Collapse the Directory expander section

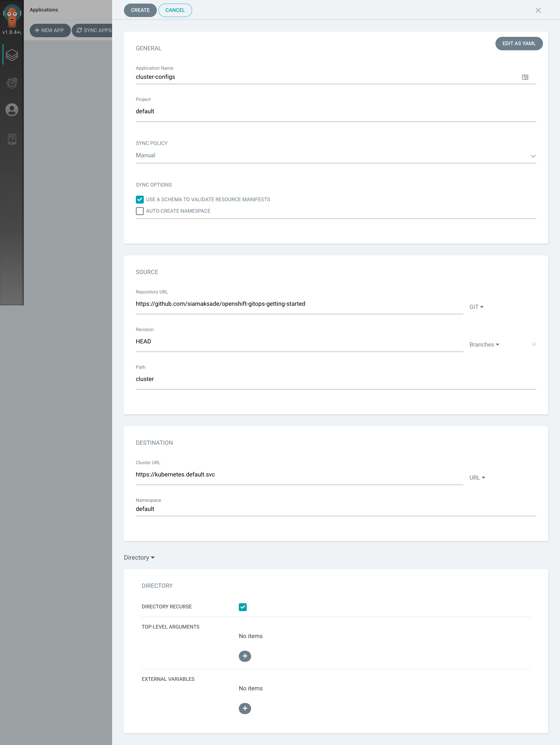point(139,557)
